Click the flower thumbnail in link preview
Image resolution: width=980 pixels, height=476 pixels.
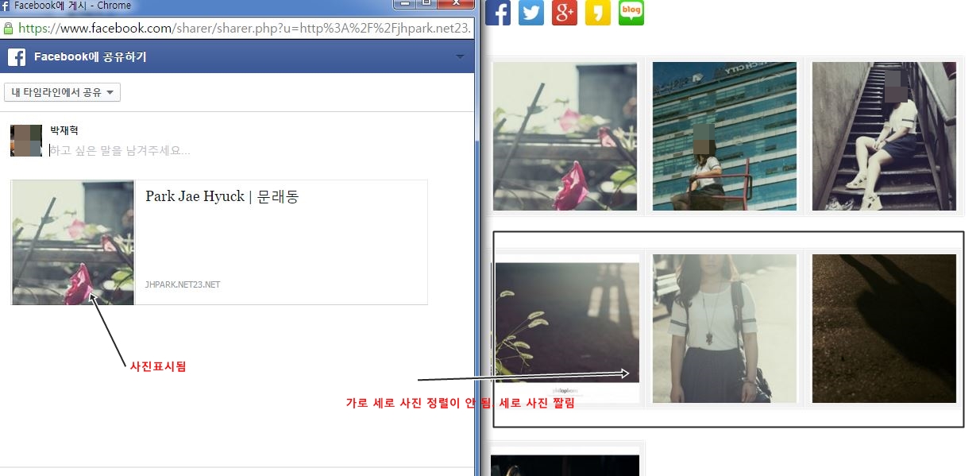73,242
